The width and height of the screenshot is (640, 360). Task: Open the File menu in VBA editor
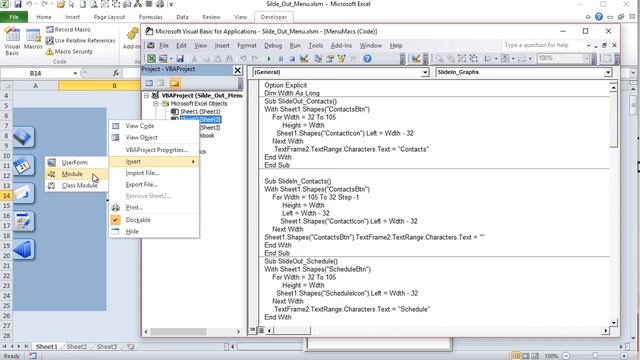coord(164,45)
